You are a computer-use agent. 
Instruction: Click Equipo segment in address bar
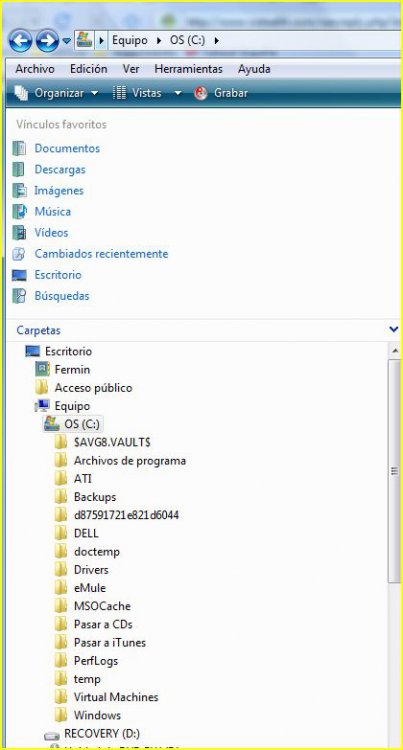click(130, 41)
